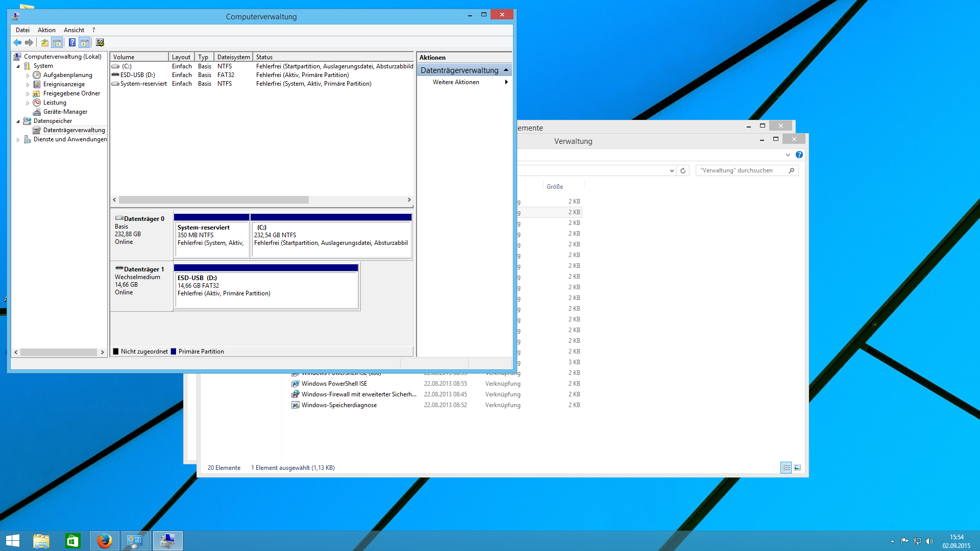Viewport: 980px width, 551px height.
Task: Open the Aktion menu
Action: [x=46, y=30]
